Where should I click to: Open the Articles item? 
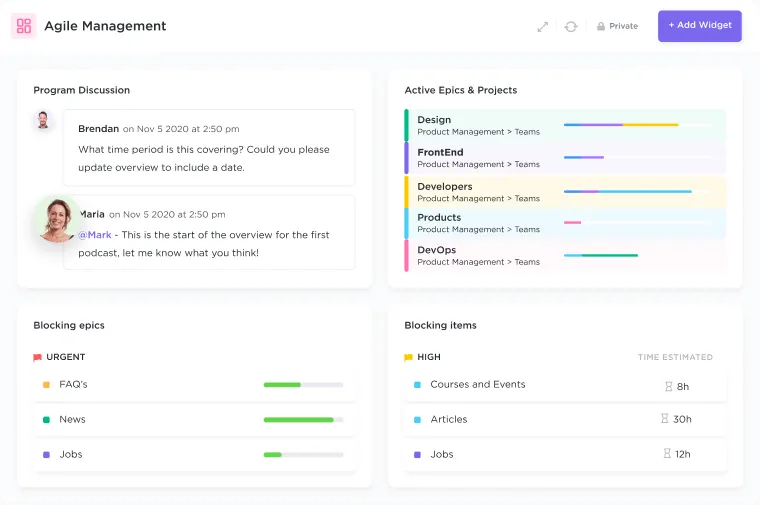click(565, 420)
